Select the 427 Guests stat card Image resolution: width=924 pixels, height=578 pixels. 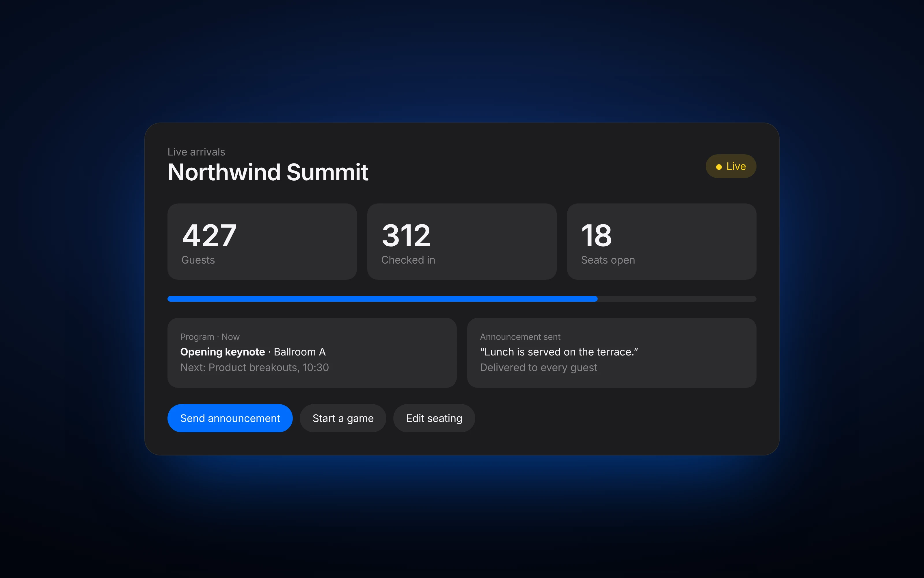tap(262, 242)
